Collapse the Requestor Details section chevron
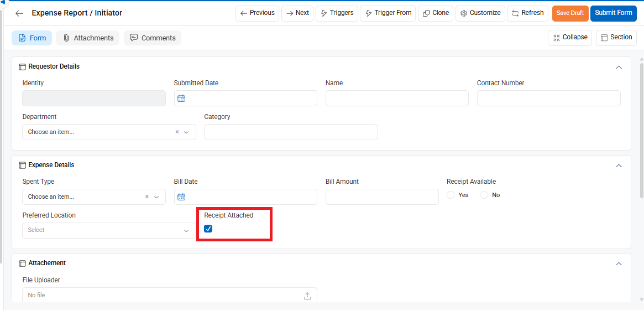 [619, 67]
